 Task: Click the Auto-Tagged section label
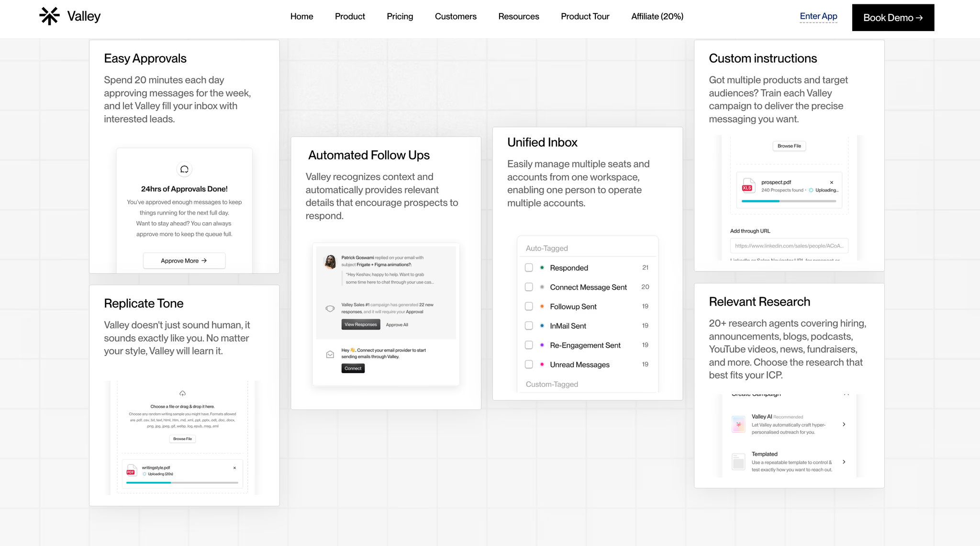coord(547,248)
